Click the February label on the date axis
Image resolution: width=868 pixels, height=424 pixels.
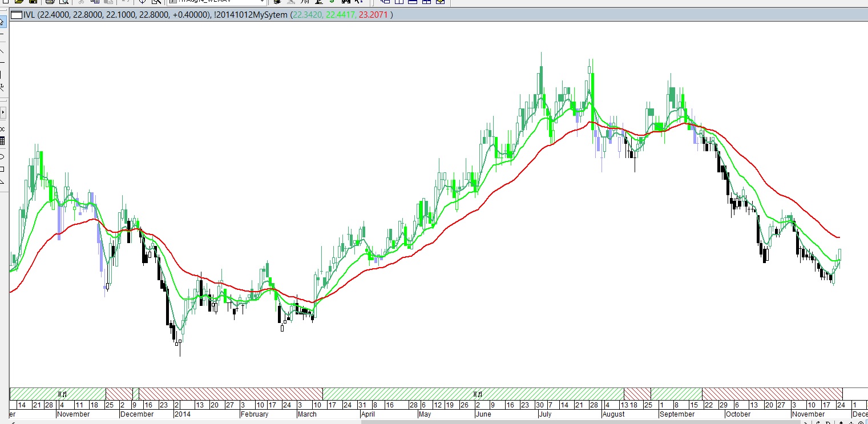254,414
